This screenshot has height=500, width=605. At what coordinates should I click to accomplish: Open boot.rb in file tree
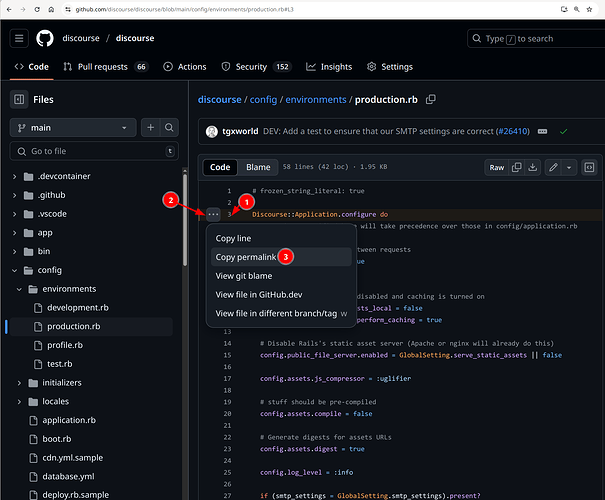point(57,439)
